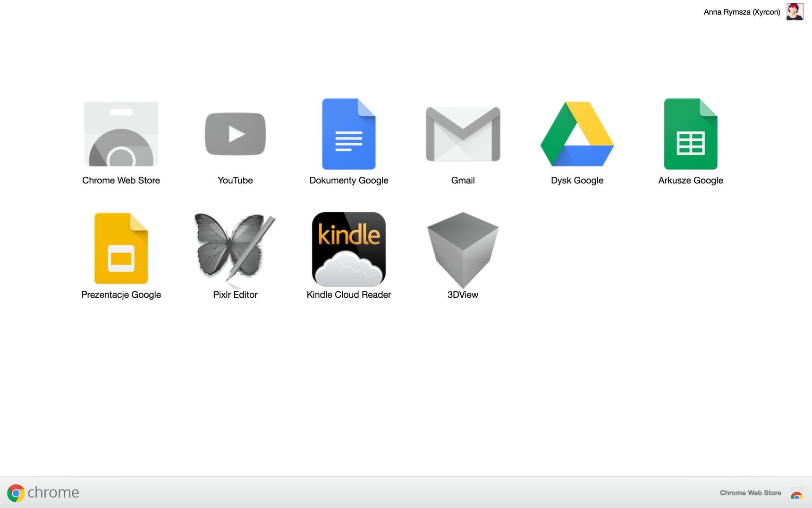Viewport: 812px width, 508px height.
Task: Open the Arkusze Google green spreadsheet icon
Action: [691, 134]
